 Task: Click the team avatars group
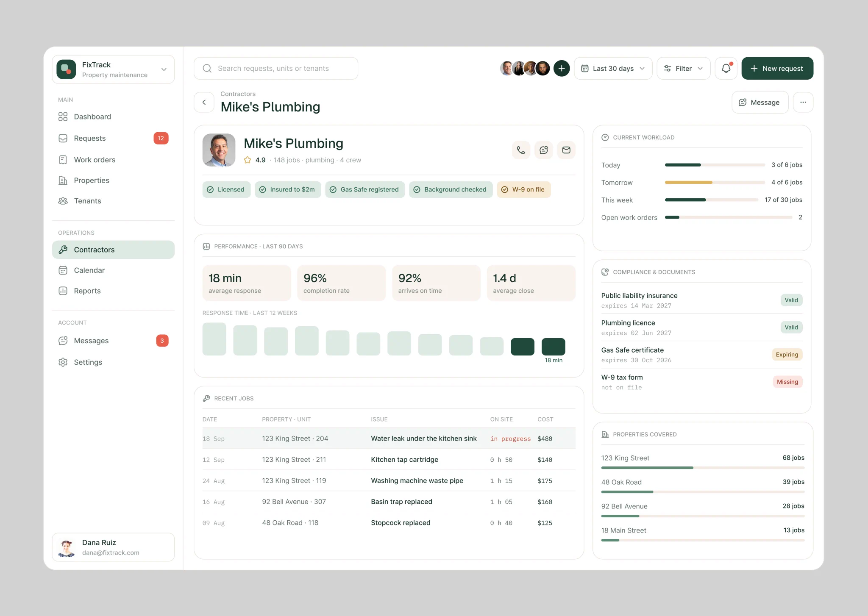pyautogui.click(x=525, y=68)
